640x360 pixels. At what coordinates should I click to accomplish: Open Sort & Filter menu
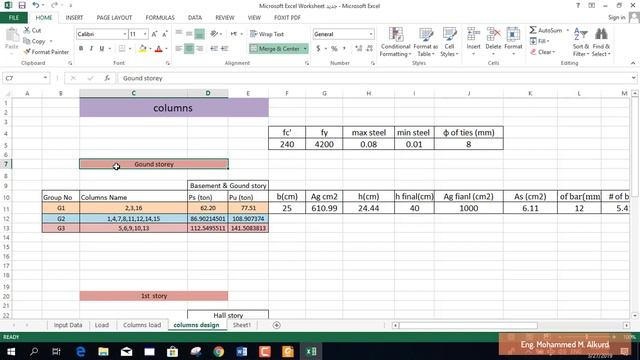(580, 42)
